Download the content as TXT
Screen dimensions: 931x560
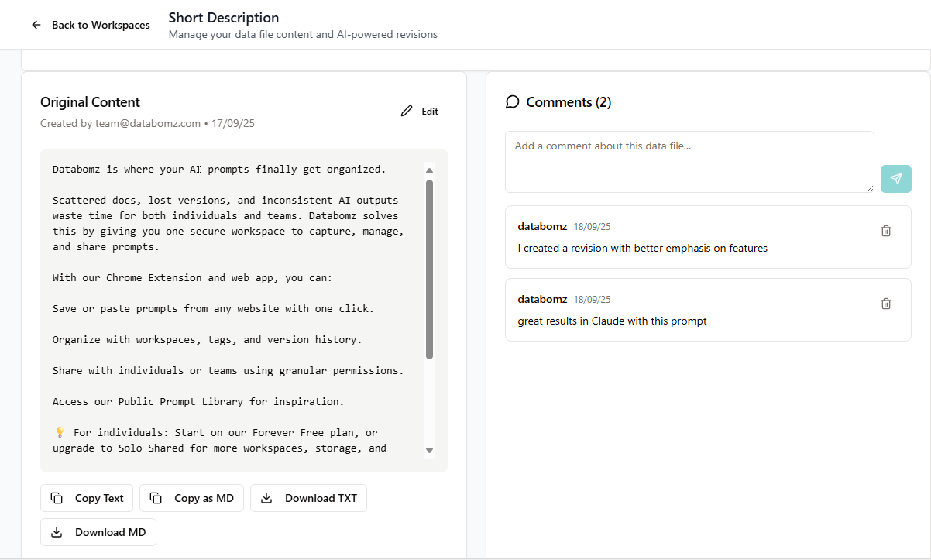(x=308, y=498)
